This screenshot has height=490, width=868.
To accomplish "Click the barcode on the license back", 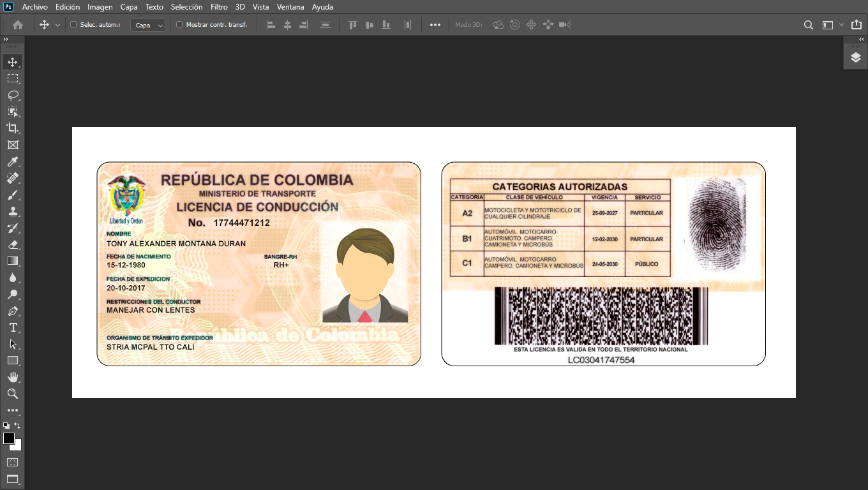I will (601, 316).
